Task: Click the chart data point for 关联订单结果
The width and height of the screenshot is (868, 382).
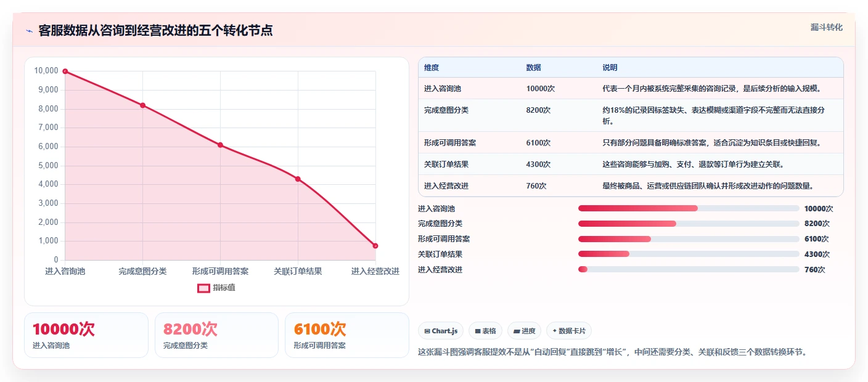Action: [x=298, y=179]
